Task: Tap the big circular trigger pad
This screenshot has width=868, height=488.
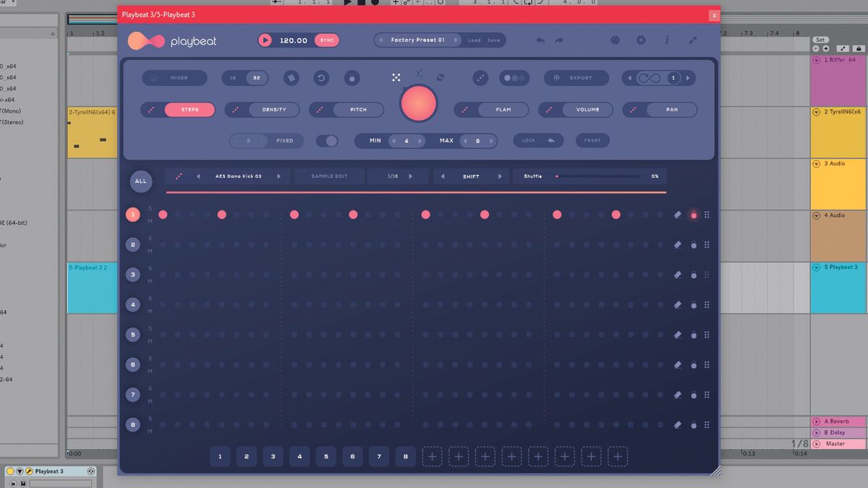Action: coord(417,103)
